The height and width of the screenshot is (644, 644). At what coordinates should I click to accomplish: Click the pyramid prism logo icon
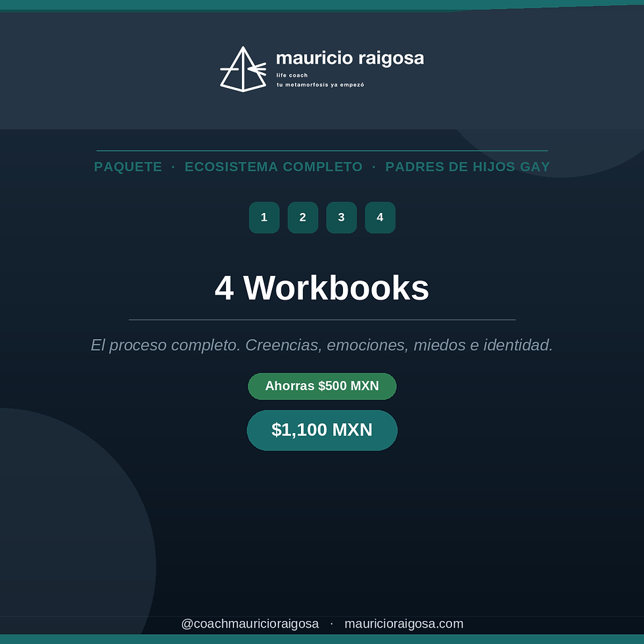pos(243,69)
